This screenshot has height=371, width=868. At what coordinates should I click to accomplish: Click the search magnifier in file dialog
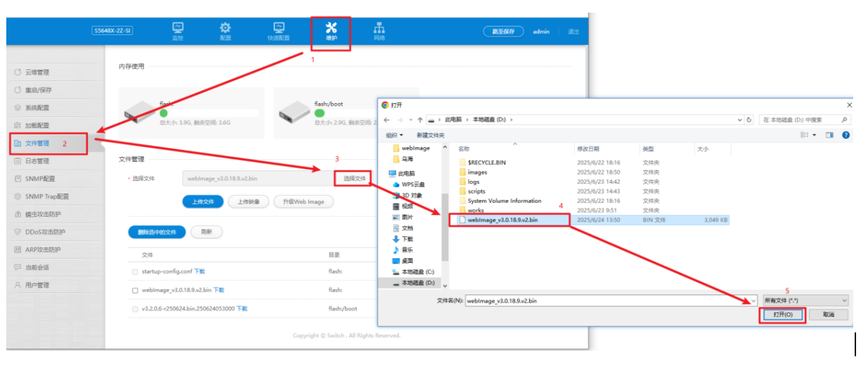point(844,120)
